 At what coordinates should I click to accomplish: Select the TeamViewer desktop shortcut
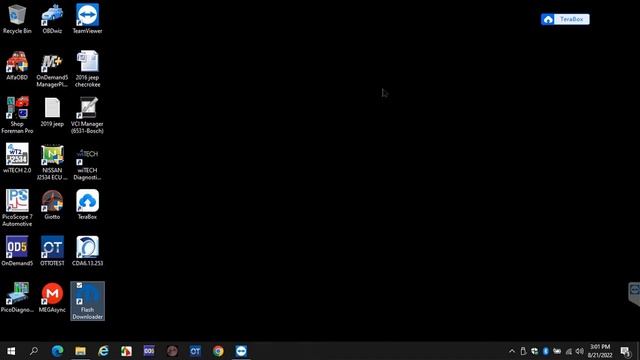[x=87, y=19]
